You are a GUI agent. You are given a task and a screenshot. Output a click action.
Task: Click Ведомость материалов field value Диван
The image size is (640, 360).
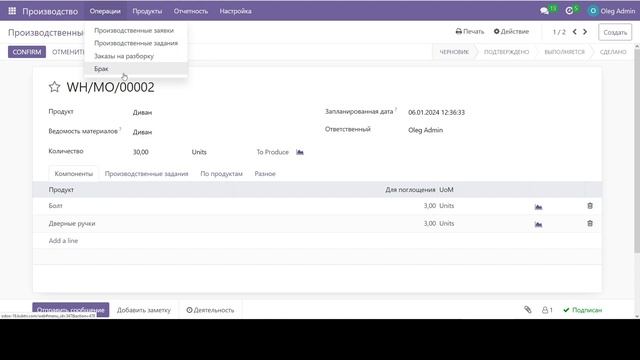point(142,132)
